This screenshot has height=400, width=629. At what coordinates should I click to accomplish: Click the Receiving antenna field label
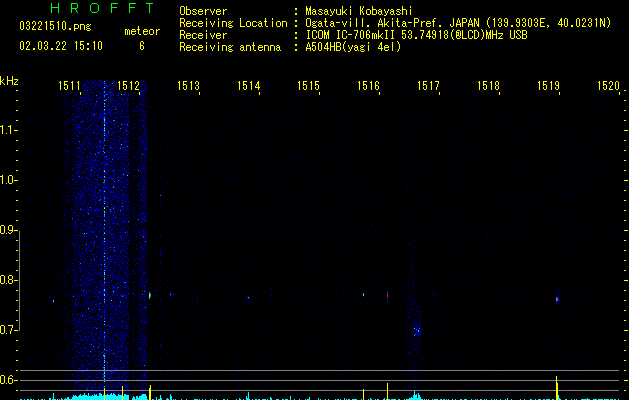click(x=230, y=47)
